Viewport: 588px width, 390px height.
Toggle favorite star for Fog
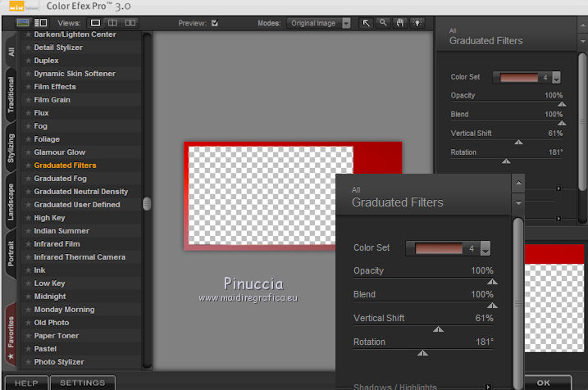(28, 126)
